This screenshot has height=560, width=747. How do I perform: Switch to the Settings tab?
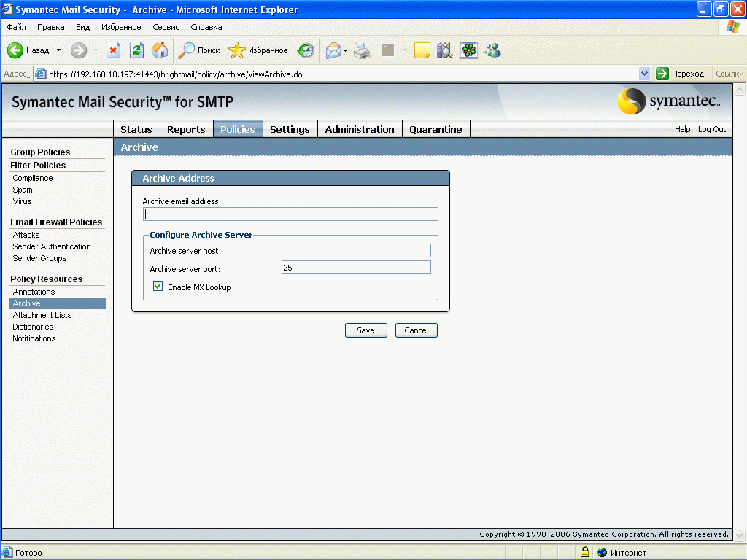click(x=290, y=129)
